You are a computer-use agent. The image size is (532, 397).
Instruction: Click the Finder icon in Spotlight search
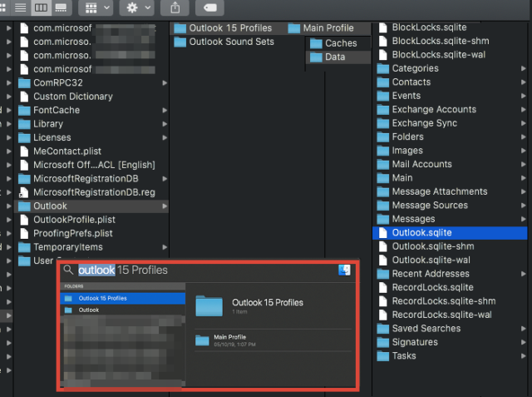344,270
